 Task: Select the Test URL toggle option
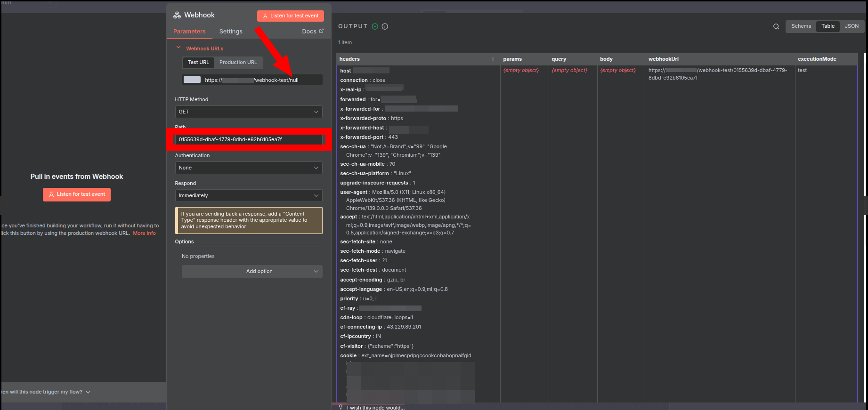[198, 62]
